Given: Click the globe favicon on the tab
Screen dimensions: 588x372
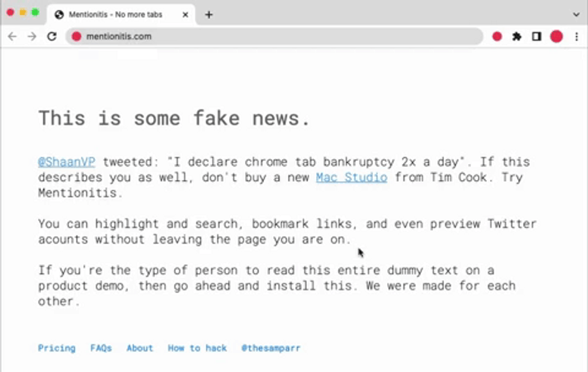Looking at the screenshot, I should pos(59,15).
